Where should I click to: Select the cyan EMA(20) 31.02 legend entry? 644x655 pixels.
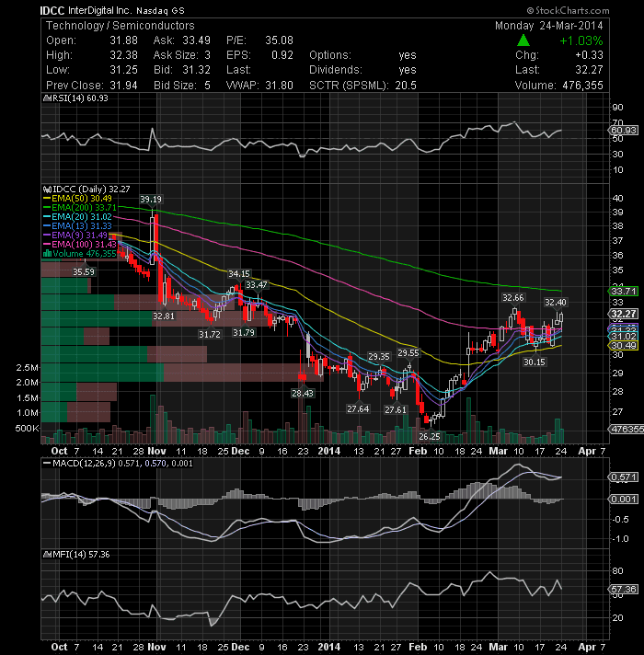(x=77, y=217)
